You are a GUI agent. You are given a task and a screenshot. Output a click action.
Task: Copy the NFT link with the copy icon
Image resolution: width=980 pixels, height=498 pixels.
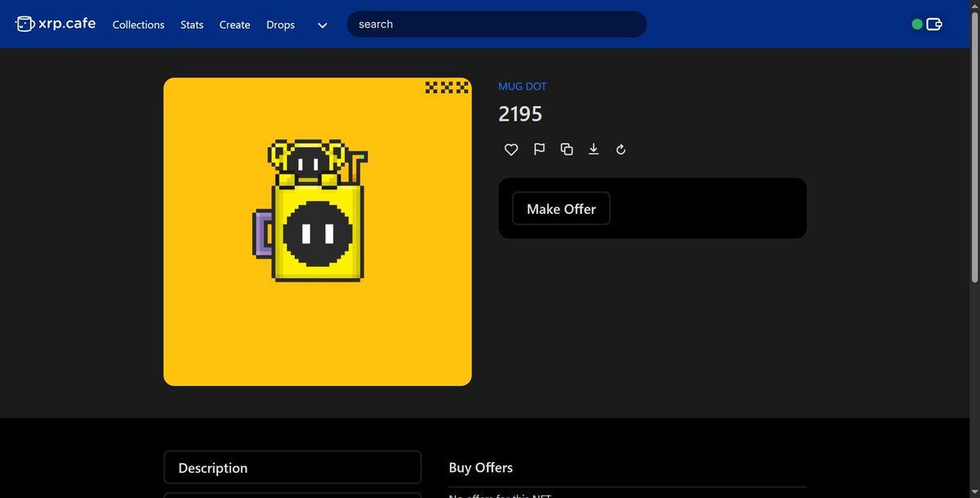click(567, 149)
